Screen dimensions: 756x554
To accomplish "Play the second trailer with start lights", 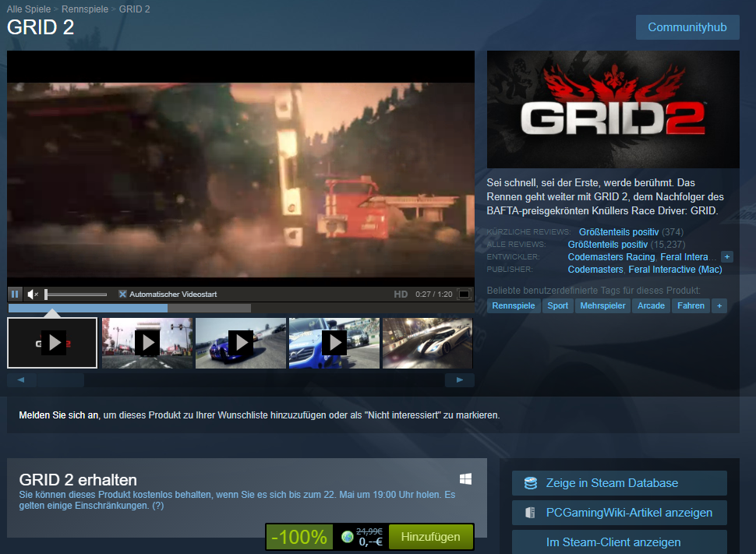I will tap(147, 343).
